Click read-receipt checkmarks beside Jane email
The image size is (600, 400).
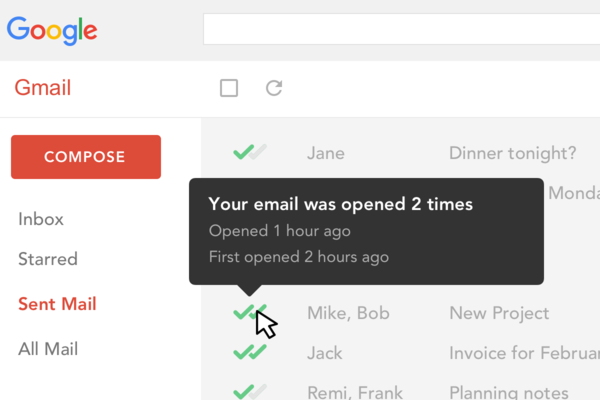pyautogui.click(x=249, y=153)
